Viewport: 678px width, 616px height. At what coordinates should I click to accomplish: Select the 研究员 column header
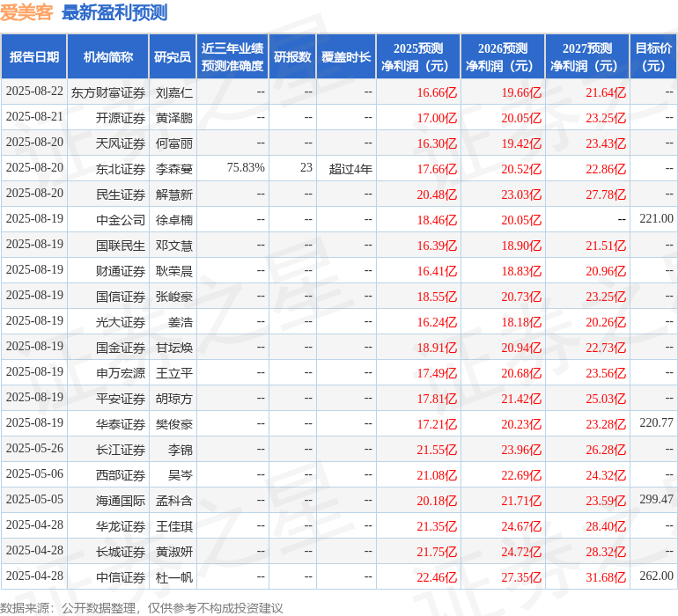point(172,57)
